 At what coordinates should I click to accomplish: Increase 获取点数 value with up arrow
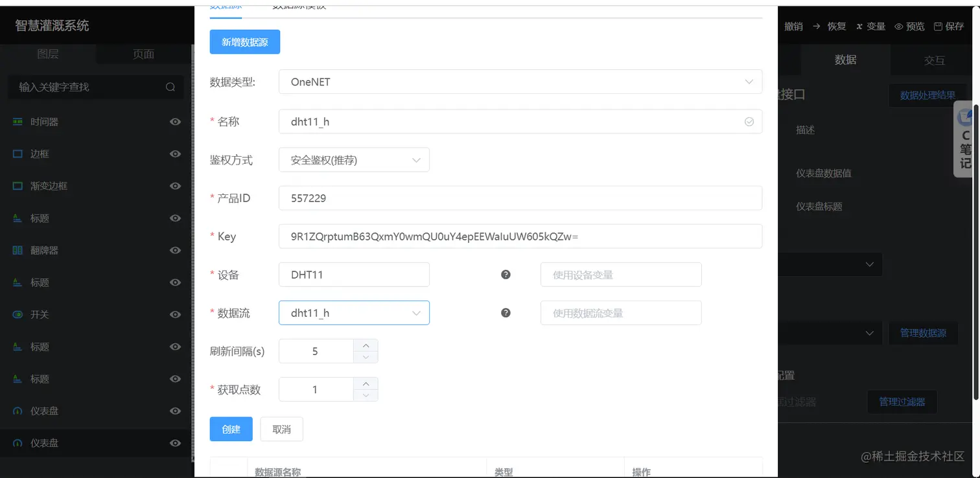coord(366,383)
